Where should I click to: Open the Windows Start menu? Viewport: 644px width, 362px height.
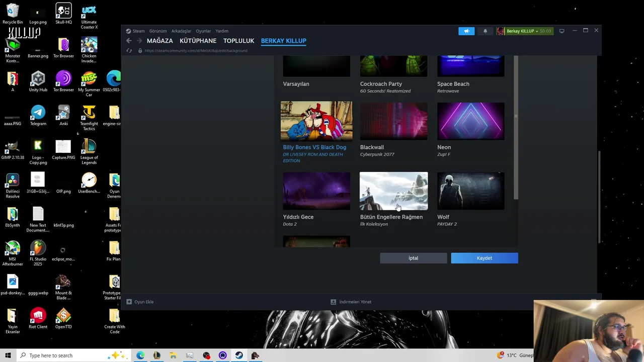[x=8, y=355]
